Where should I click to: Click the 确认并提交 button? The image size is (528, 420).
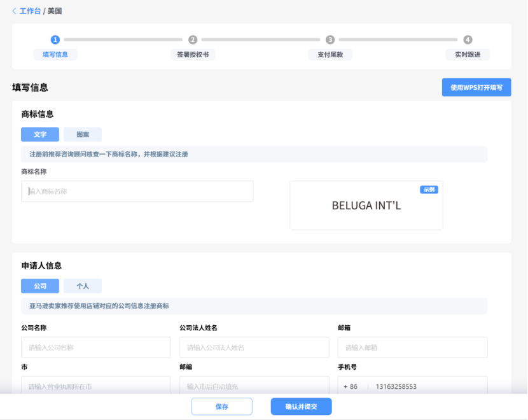tap(301, 407)
